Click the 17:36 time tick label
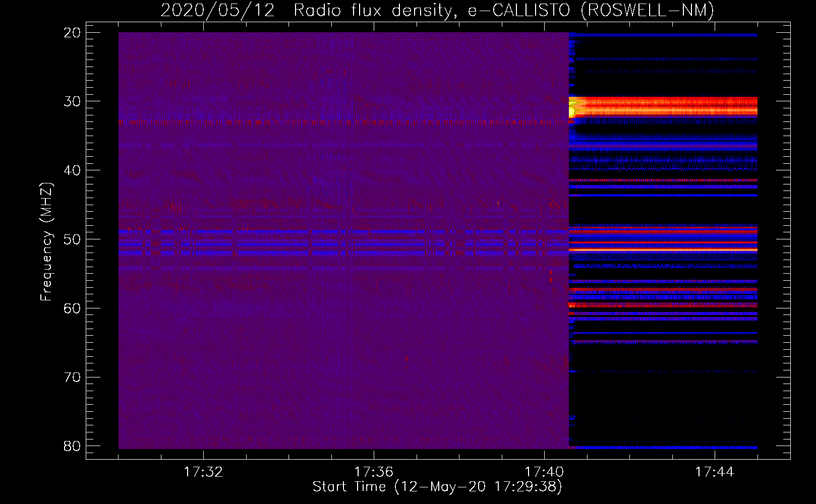Screen dimensions: 816x504 (374, 472)
